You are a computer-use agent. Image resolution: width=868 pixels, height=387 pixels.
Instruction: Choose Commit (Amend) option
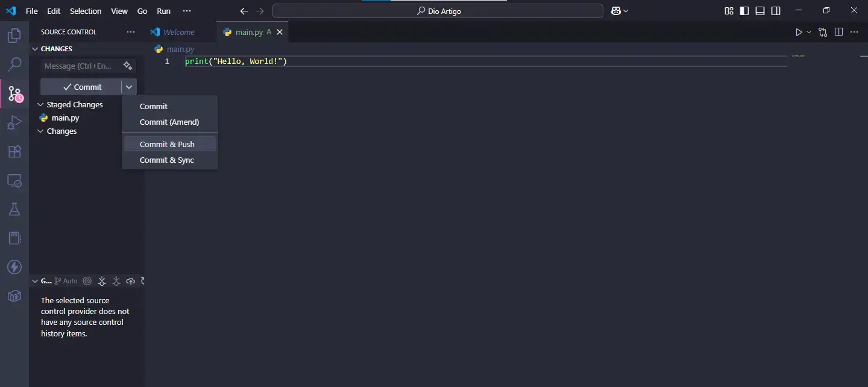click(170, 122)
